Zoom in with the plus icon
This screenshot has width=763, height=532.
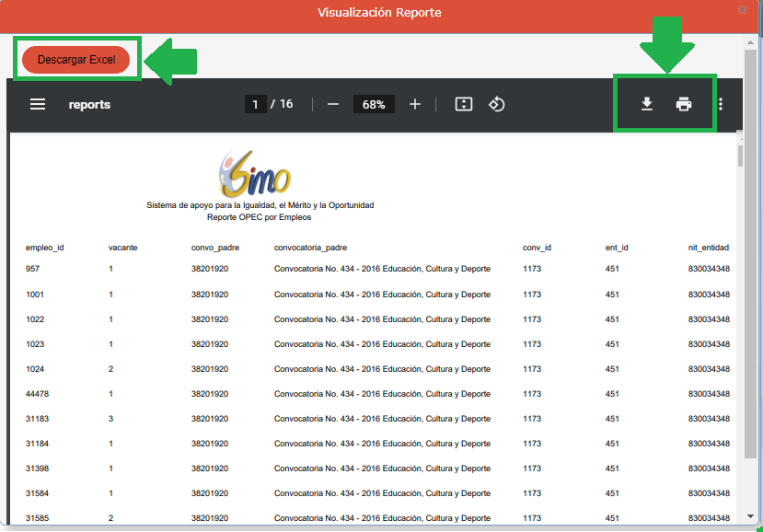415,104
